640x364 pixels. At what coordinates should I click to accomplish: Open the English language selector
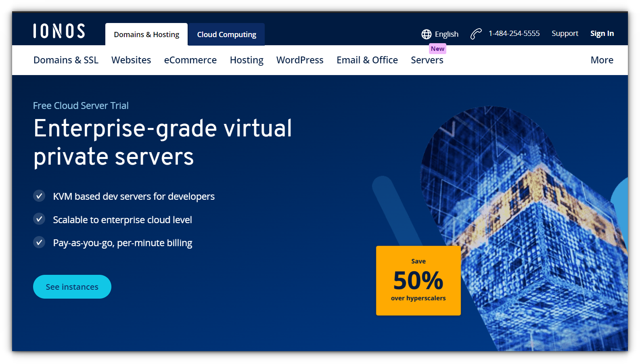[x=440, y=34]
